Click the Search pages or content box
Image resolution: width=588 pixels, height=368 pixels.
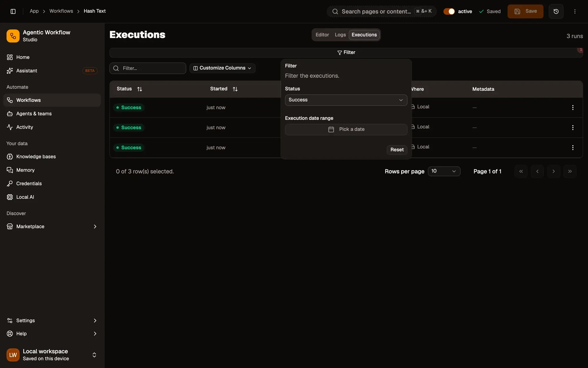[x=382, y=11]
